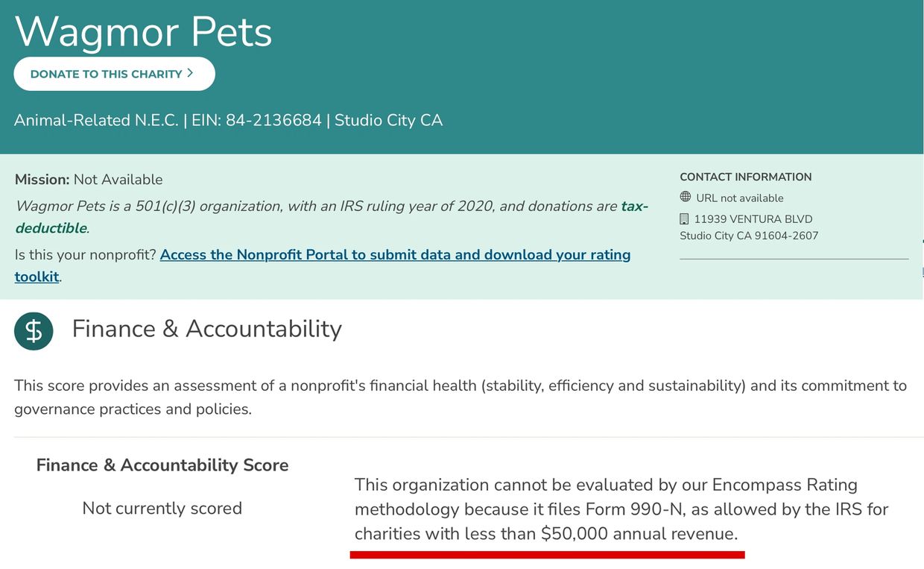The image size is (924, 569).
Task: Select the Finance & Accountability section title
Action: pyautogui.click(x=206, y=328)
